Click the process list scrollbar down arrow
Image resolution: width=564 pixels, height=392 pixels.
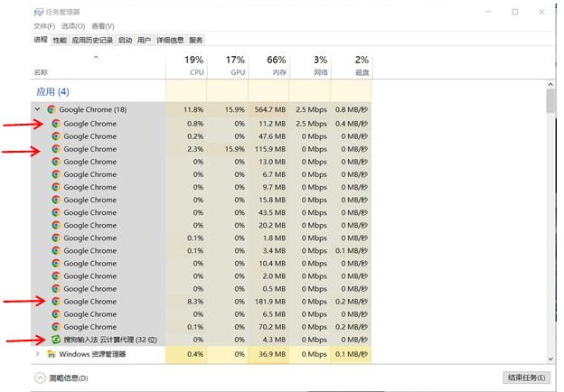[550, 359]
